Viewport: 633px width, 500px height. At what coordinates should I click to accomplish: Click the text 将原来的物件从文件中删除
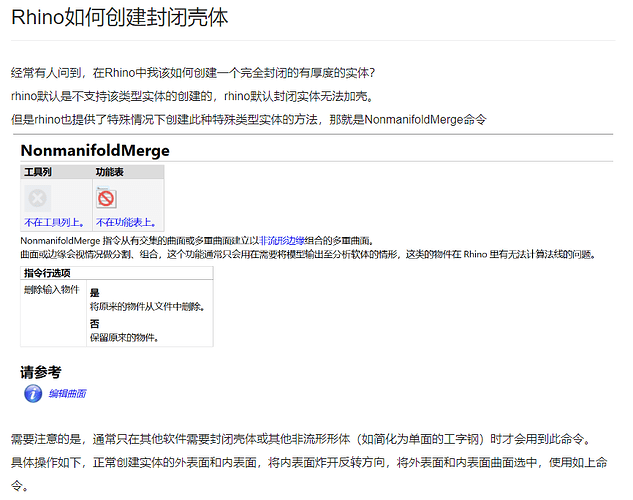[x=147, y=307]
